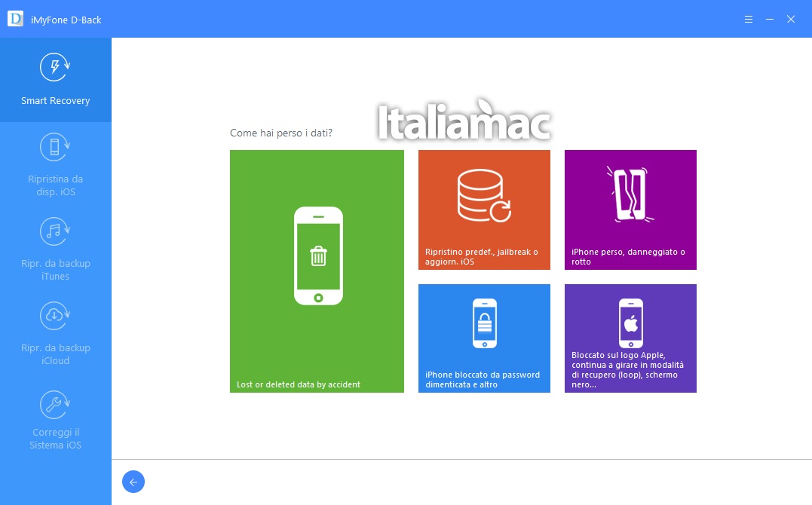Image resolution: width=812 pixels, height=505 pixels.
Task: Click the broken iPhone icon
Action: tap(630, 194)
